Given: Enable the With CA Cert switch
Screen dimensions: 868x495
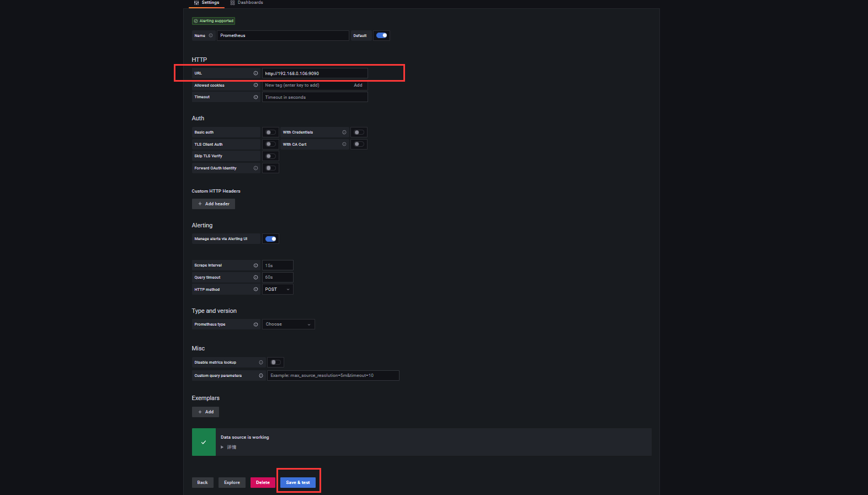Looking at the screenshot, I should click(359, 144).
